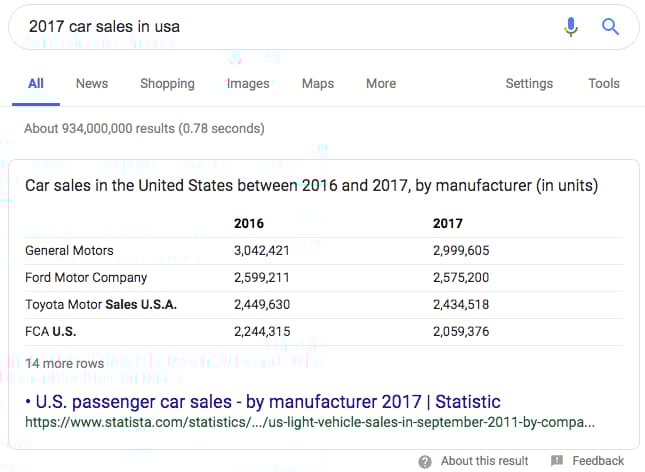Open the U.S. passenger car sales Statista result
The height and width of the screenshot is (472, 645).
pyautogui.click(x=262, y=402)
